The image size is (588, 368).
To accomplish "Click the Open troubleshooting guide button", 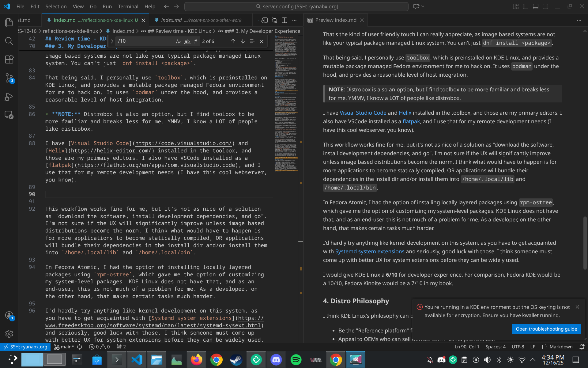I will [x=546, y=329].
